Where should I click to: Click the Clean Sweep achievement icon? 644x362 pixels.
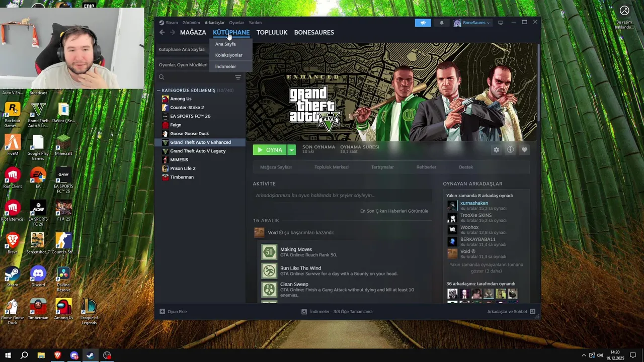pyautogui.click(x=269, y=289)
